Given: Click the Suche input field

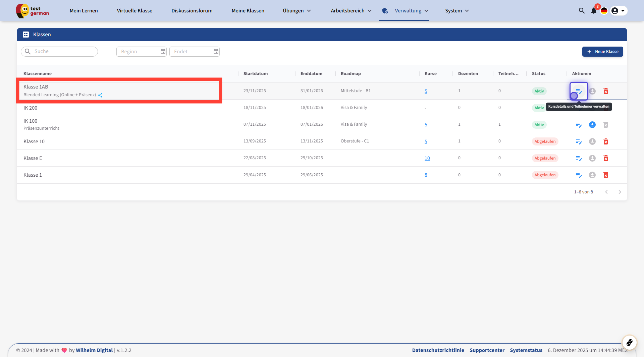Looking at the screenshot, I should click(x=64, y=52).
